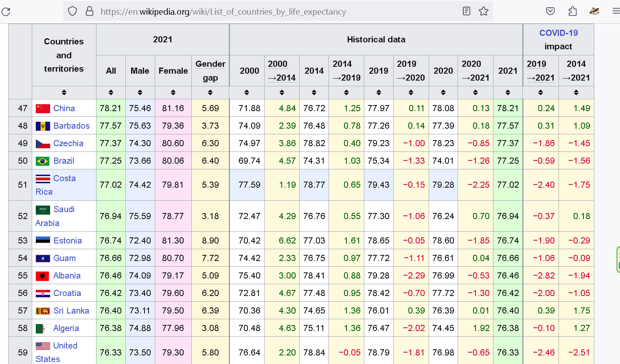This screenshot has width=620, height=364.
Task: Sort by the Female column arrows
Action: click(173, 92)
